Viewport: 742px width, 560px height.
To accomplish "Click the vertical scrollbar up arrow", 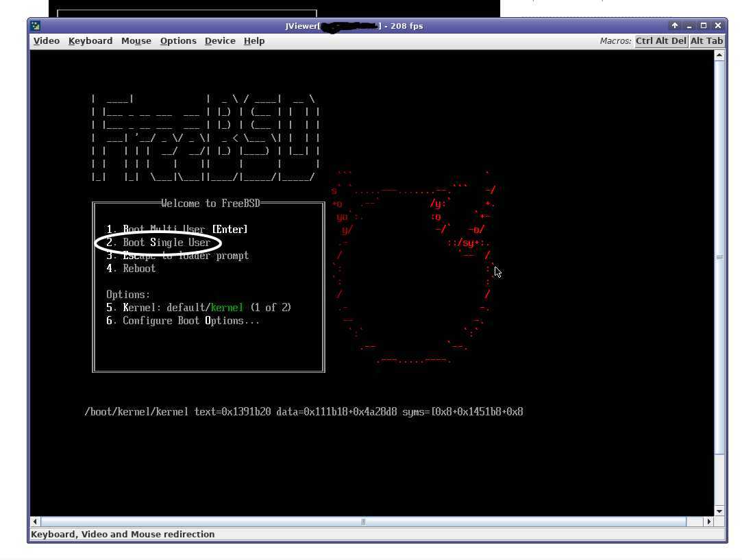I will (x=719, y=56).
